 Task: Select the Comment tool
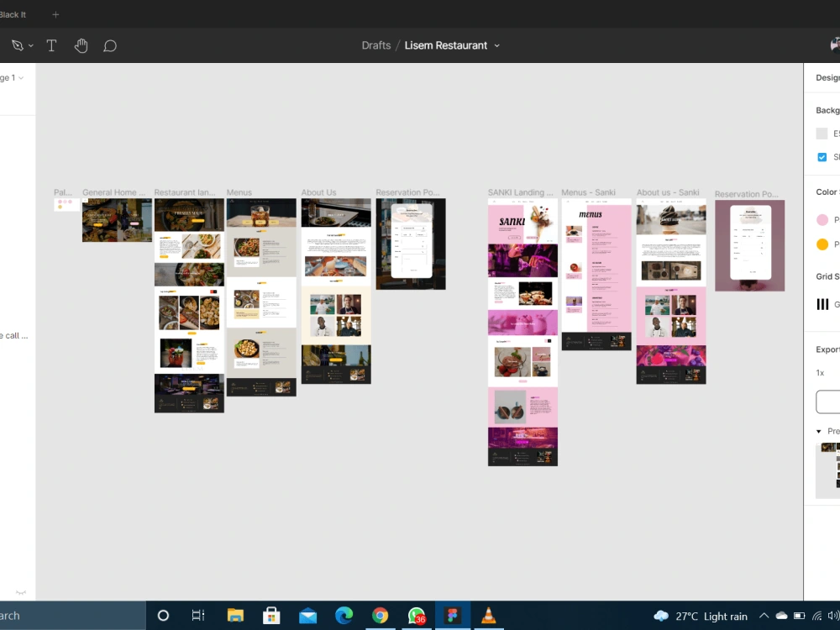pyautogui.click(x=110, y=45)
